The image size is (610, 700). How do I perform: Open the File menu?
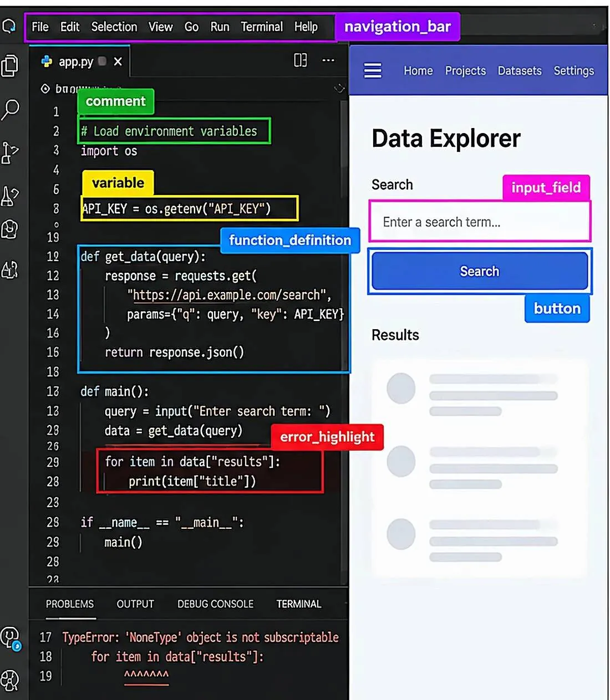[x=40, y=27]
